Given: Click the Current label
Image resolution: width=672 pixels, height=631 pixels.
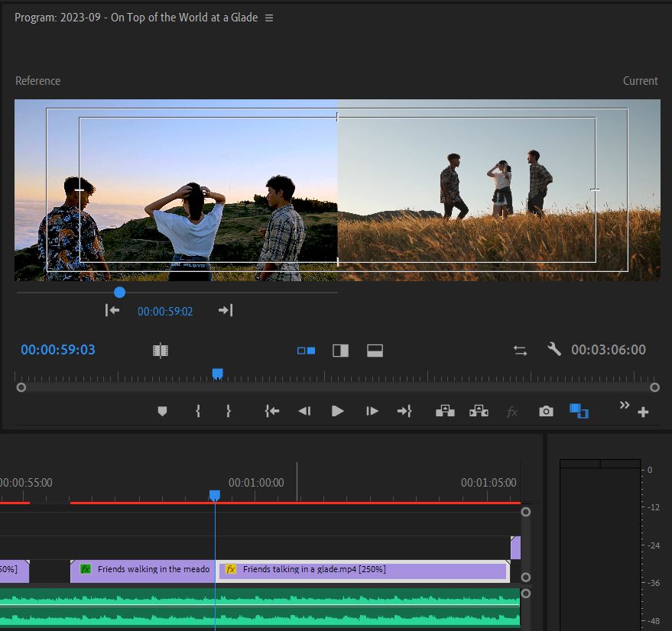Looking at the screenshot, I should click(641, 80).
